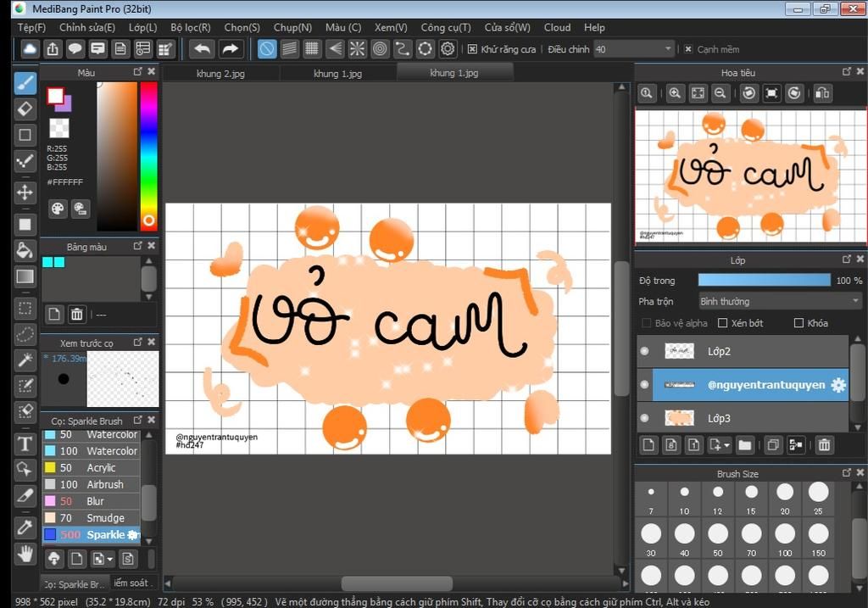Click the horizontal canvas scrollbar

coord(397,583)
